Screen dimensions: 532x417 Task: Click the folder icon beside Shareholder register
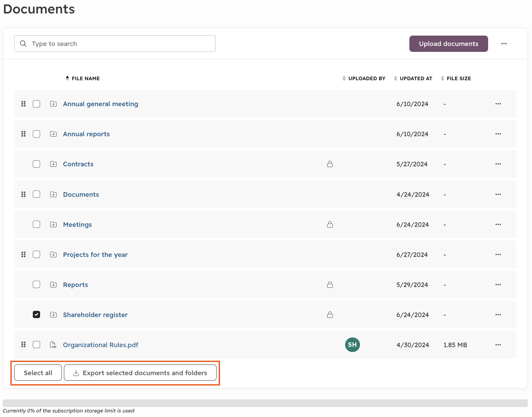[x=53, y=315]
